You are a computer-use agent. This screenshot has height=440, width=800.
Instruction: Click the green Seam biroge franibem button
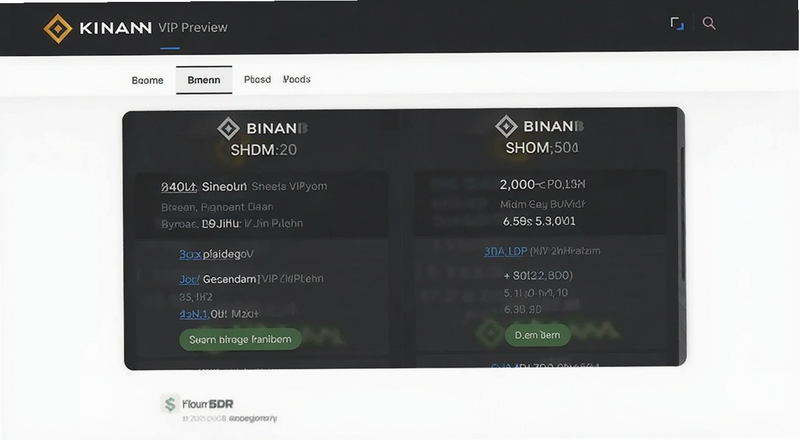coord(240,339)
